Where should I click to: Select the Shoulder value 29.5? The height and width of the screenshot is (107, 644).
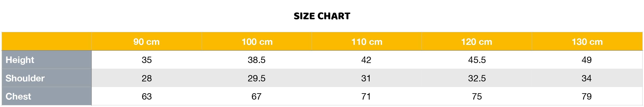[257, 78]
